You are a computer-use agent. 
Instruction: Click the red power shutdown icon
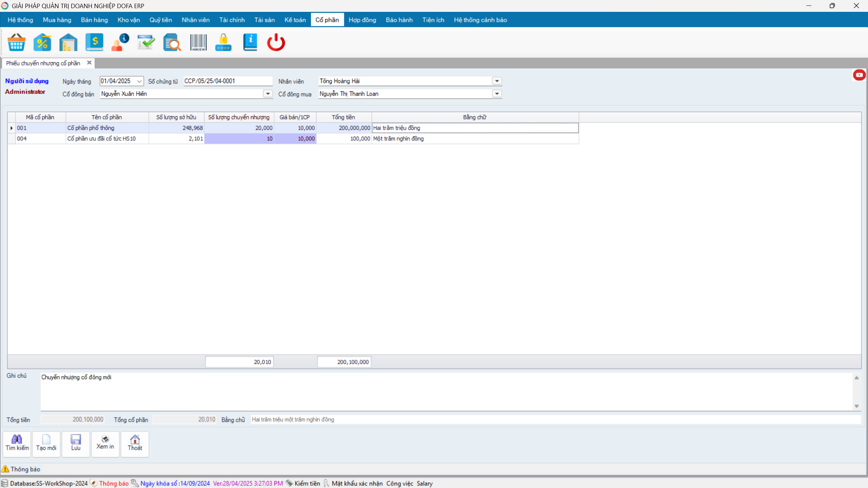(276, 42)
